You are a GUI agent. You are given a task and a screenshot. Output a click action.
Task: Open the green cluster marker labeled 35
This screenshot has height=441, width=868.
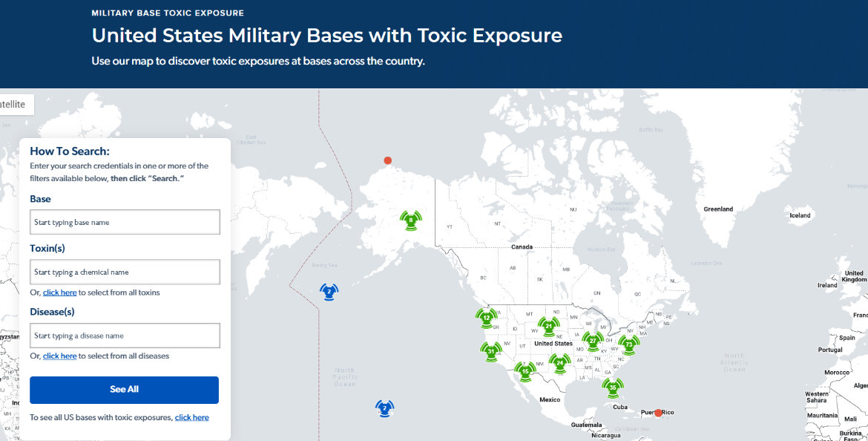613,387
